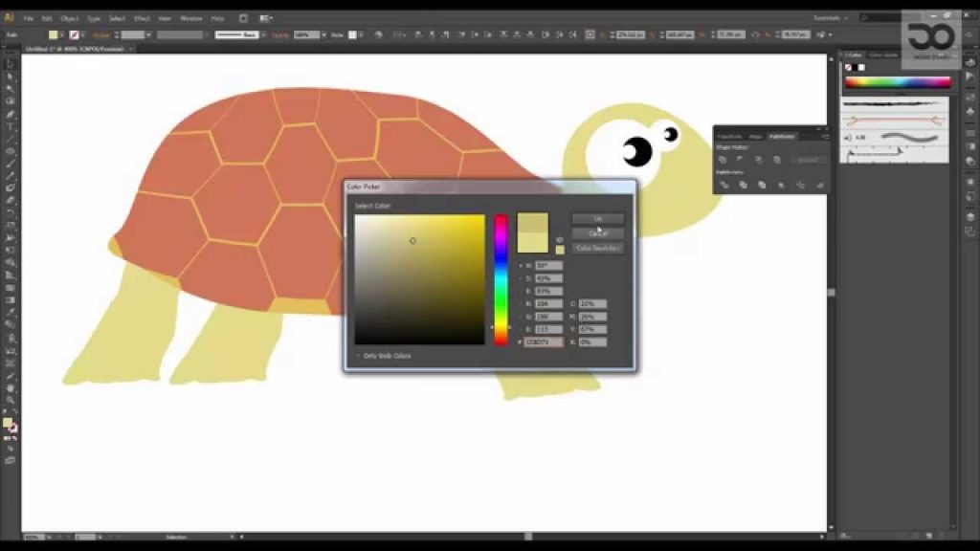
Task: Click the Divide pathfinder icon
Action: 724,185
